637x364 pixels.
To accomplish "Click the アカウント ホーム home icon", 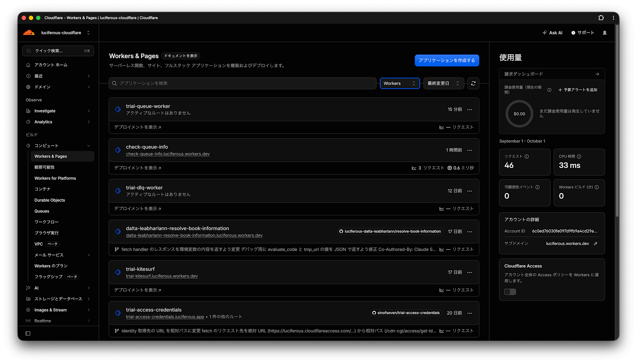I will tap(28, 65).
